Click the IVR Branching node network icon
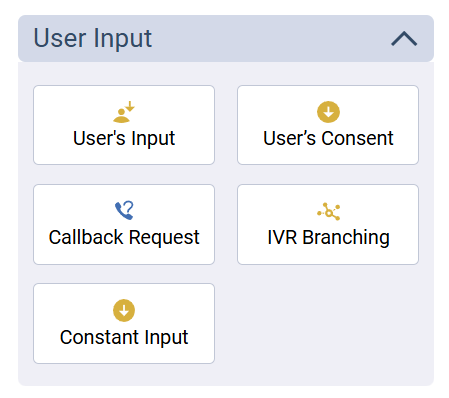Image resolution: width=449 pixels, height=398 pixels. tap(329, 211)
